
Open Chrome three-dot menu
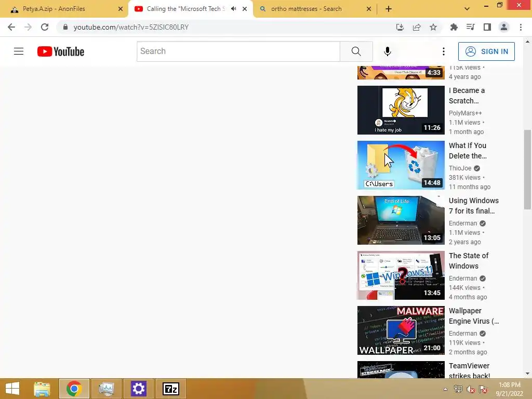pos(521,27)
